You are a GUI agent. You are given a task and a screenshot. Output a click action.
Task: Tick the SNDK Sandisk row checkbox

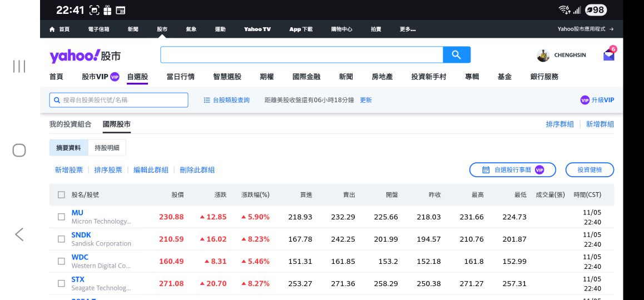coord(62,239)
